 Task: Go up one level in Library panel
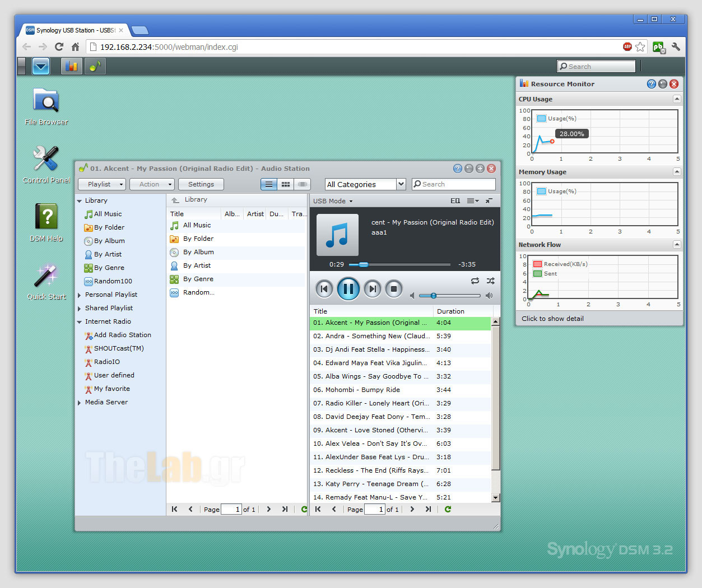(x=175, y=200)
